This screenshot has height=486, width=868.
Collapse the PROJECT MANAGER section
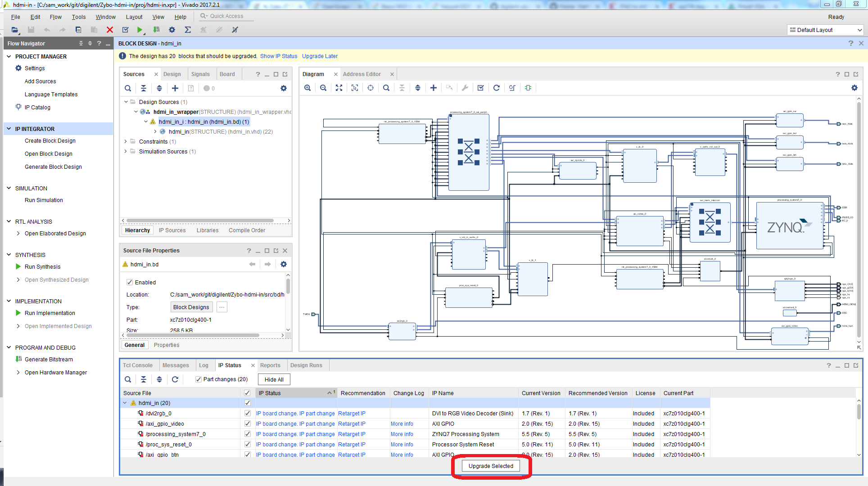[9, 56]
